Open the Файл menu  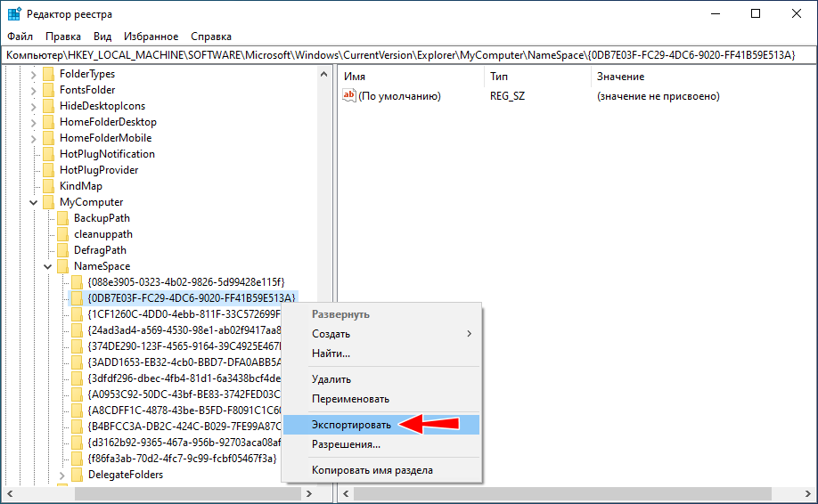click(x=20, y=37)
